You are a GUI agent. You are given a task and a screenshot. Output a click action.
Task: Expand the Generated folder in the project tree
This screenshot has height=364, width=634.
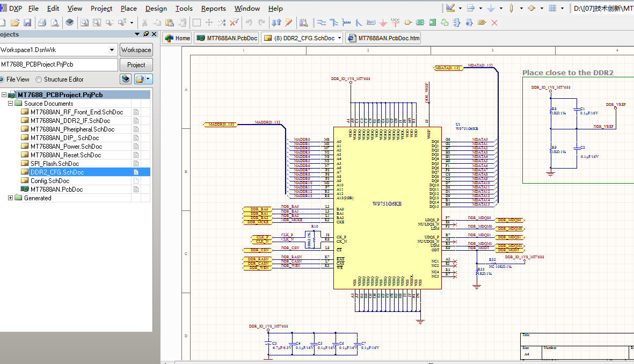pyautogui.click(x=11, y=198)
